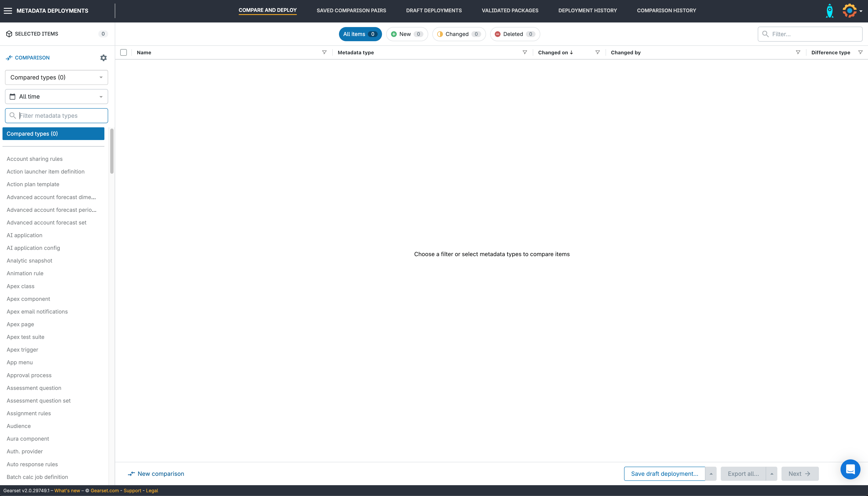Click the rocket icon in header
868x496 pixels.
[830, 11]
